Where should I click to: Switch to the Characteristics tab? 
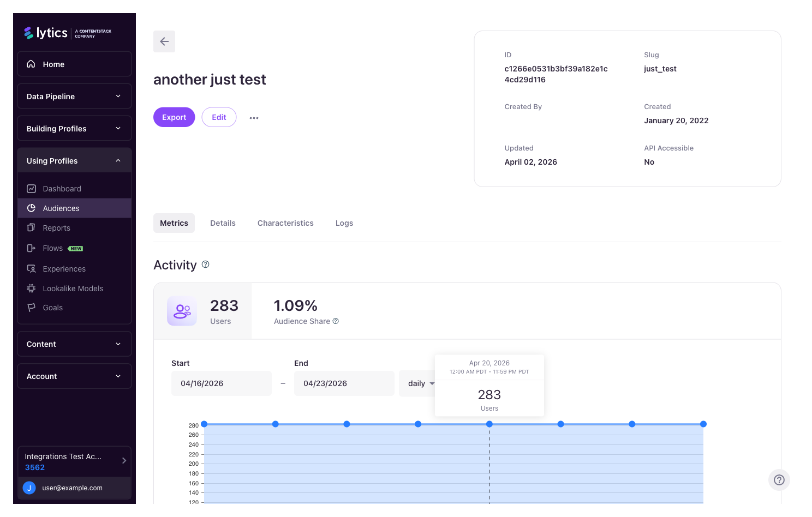(x=285, y=223)
